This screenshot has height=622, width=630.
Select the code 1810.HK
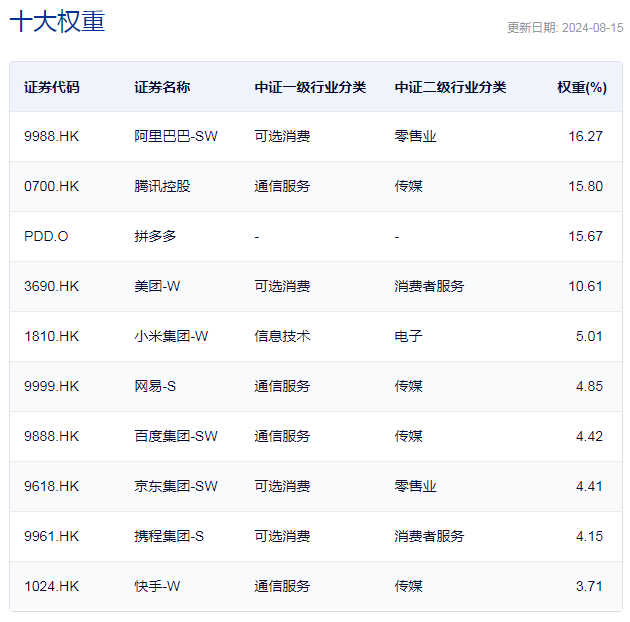[51, 336]
